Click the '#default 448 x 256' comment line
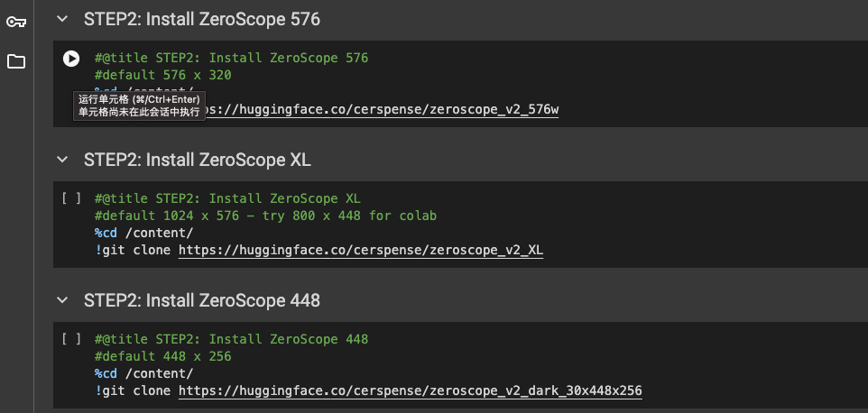 (x=162, y=357)
